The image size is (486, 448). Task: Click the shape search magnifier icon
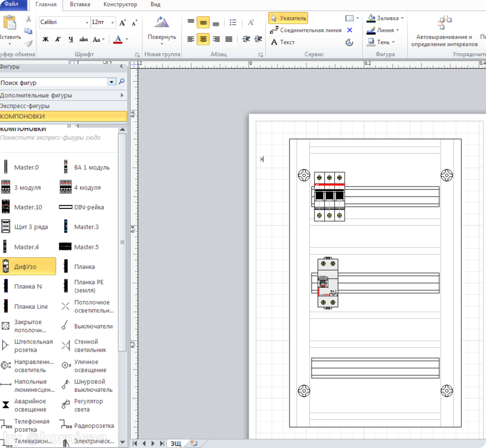tap(122, 82)
